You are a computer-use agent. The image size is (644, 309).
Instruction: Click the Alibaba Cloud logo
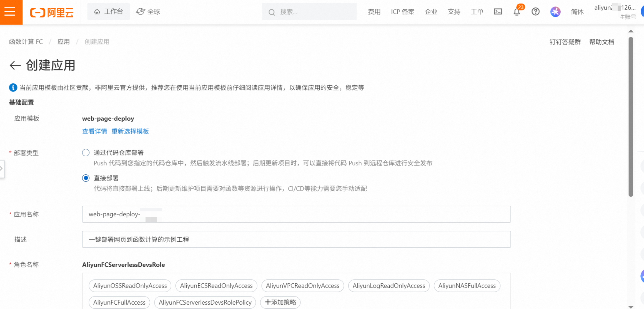click(52, 12)
